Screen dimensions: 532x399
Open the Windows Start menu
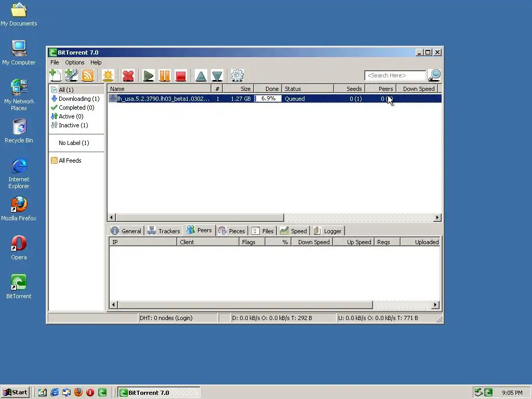click(x=15, y=393)
